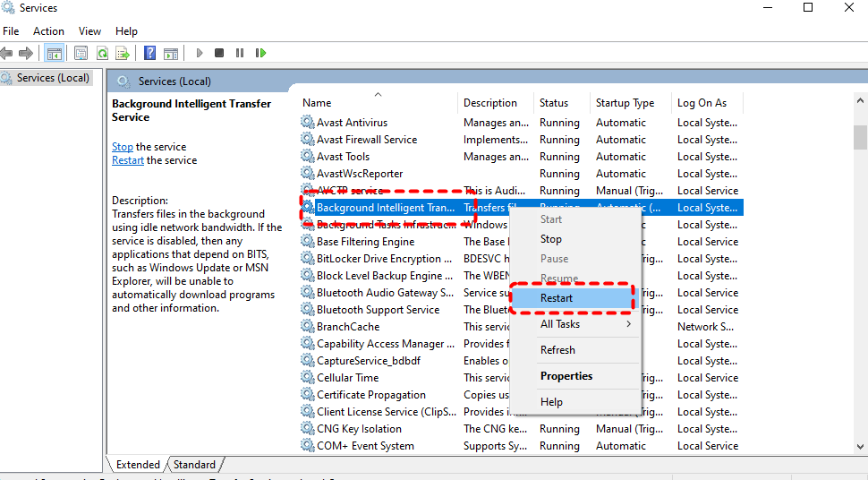
Task: Select Services (Local) in the left tree
Action: click(53, 78)
